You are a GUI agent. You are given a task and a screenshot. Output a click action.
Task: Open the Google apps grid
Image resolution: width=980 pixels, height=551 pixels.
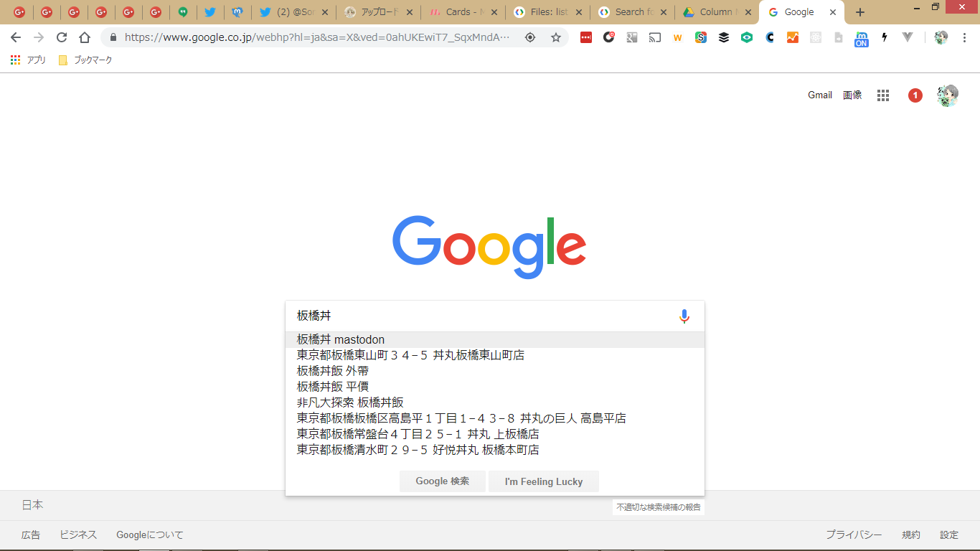pos(883,95)
